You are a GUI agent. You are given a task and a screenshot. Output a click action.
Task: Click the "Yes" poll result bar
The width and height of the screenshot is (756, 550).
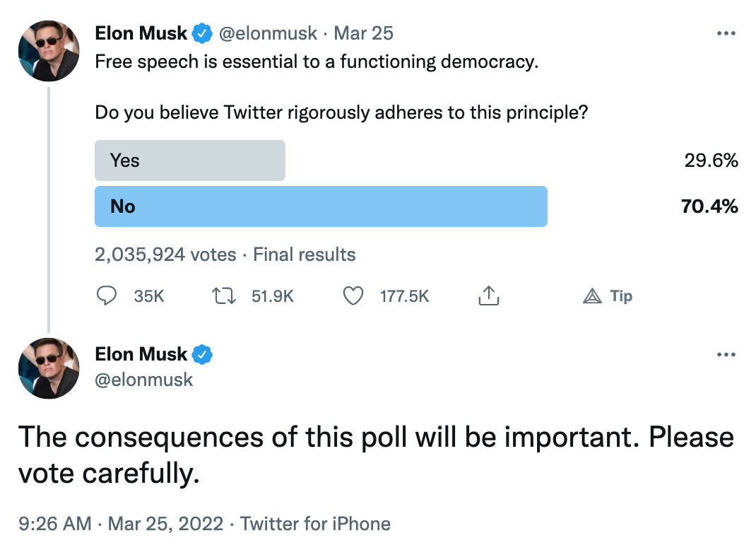click(x=190, y=160)
